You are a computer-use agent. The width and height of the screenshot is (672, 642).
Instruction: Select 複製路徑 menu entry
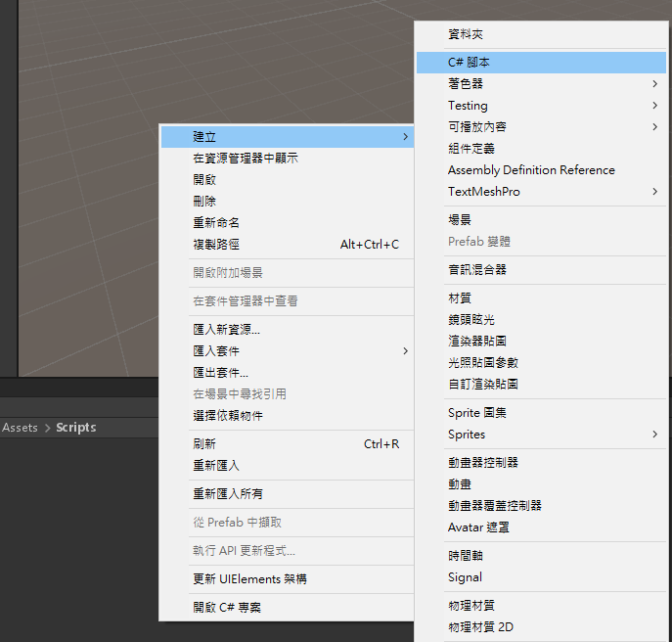pos(216,245)
